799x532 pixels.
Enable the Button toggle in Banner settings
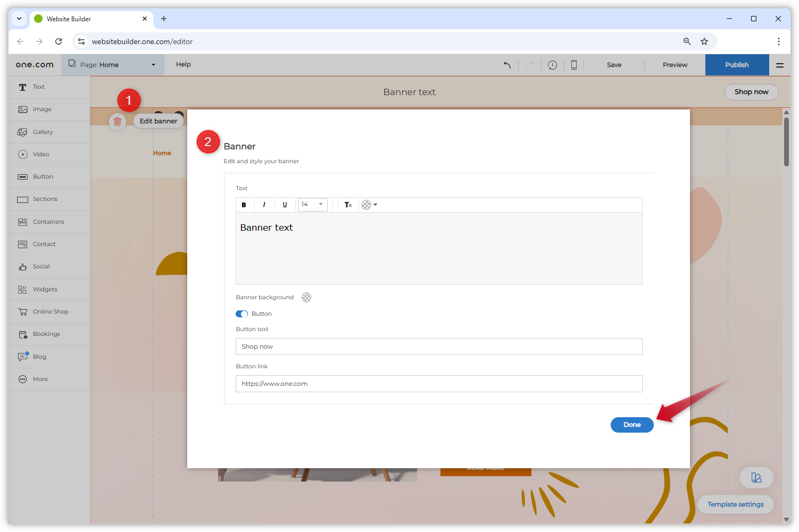[x=242, y=314]
